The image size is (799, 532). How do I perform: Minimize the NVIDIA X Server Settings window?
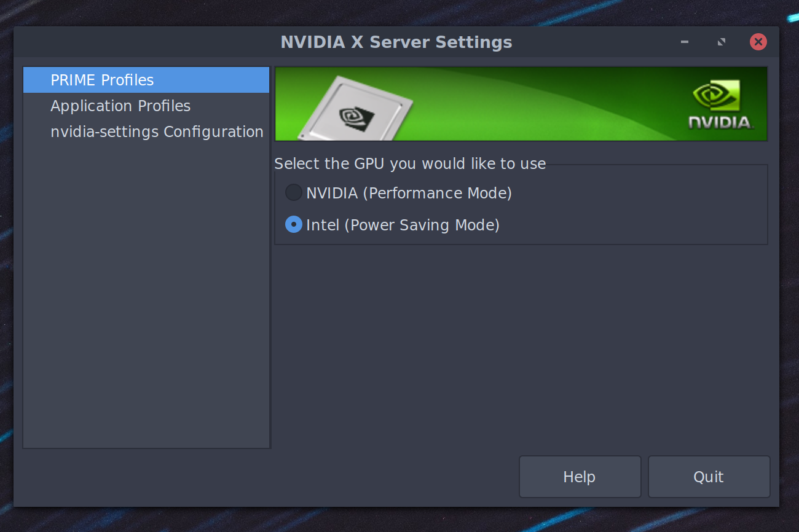(x=685, y=42)
